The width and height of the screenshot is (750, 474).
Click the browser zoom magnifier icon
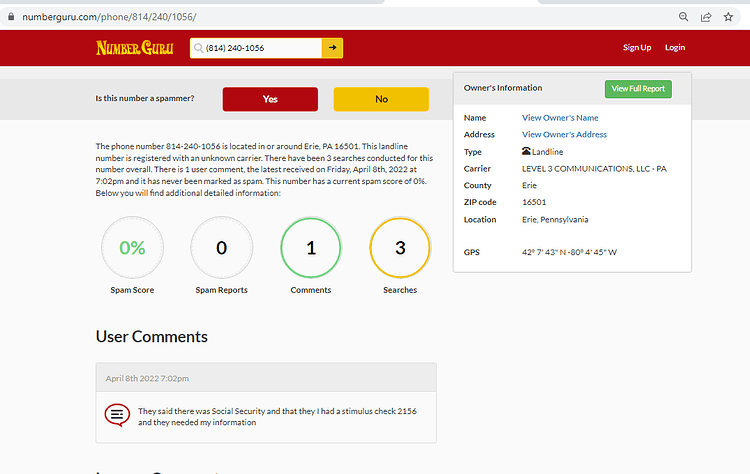tap(684, 17)
